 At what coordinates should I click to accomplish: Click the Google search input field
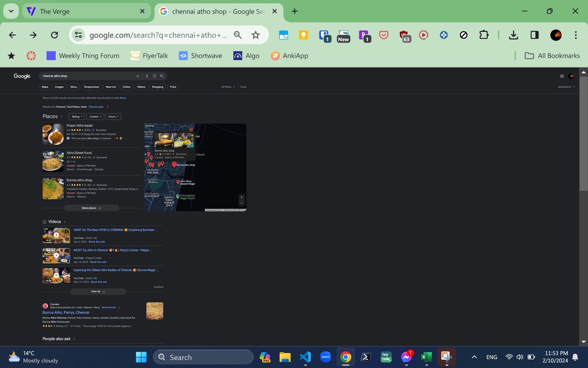(x=87, y=76)
